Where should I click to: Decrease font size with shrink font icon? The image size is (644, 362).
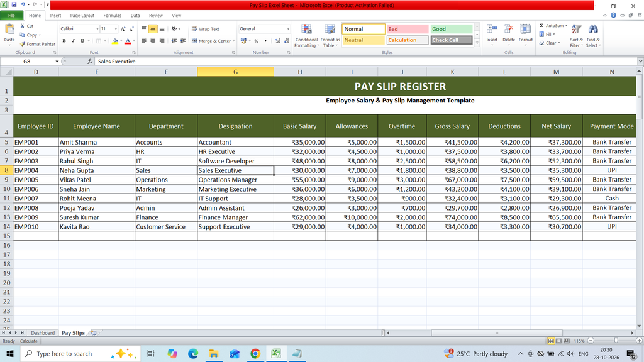(131, 29)
